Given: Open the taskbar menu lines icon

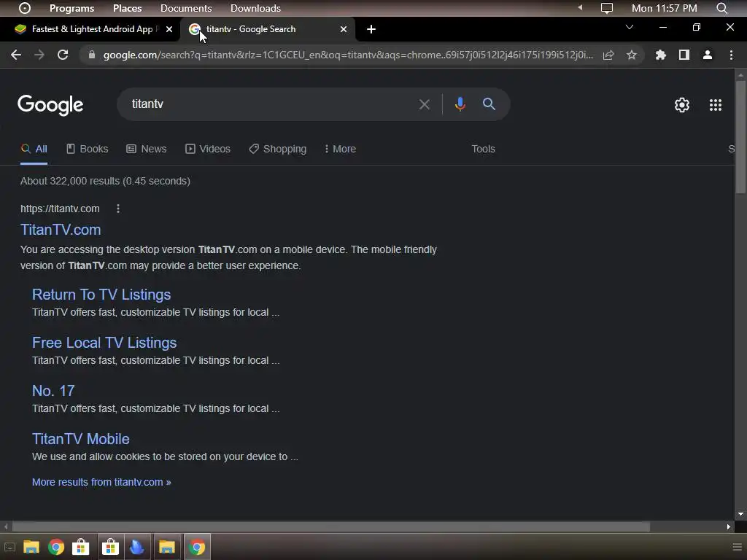Looking at the screenshot, I should [737, 547].
